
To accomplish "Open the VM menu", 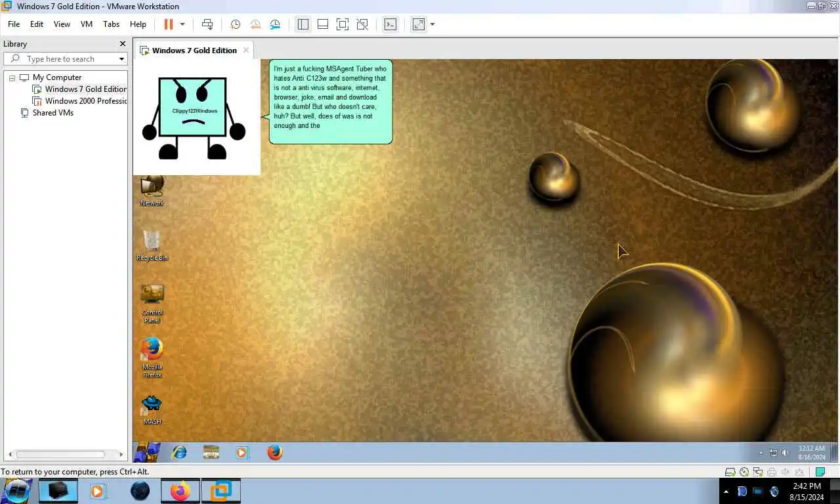I will pyautogui.click(x=87, y=24).
